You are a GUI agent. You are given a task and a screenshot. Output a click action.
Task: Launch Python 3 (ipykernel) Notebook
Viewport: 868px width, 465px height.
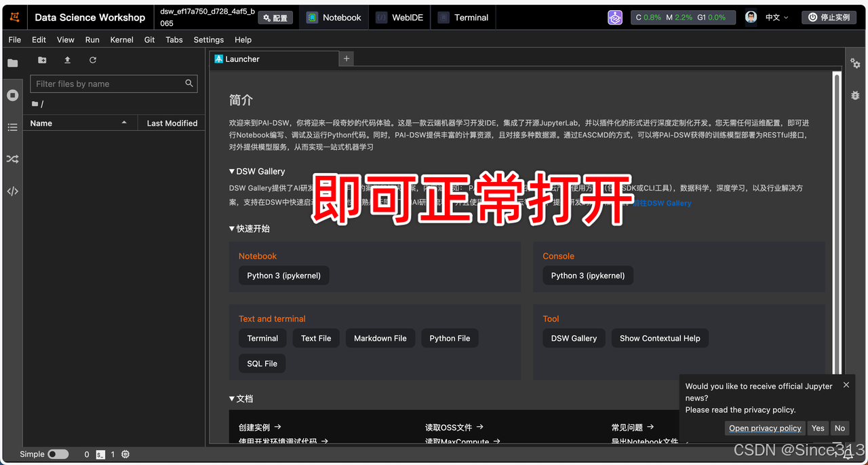[284, 276]
